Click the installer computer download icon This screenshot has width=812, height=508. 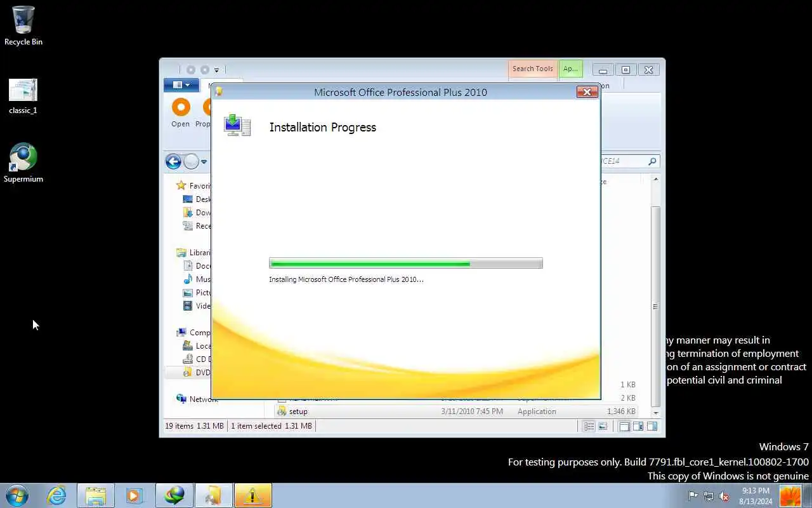click(x=237, y=125)
